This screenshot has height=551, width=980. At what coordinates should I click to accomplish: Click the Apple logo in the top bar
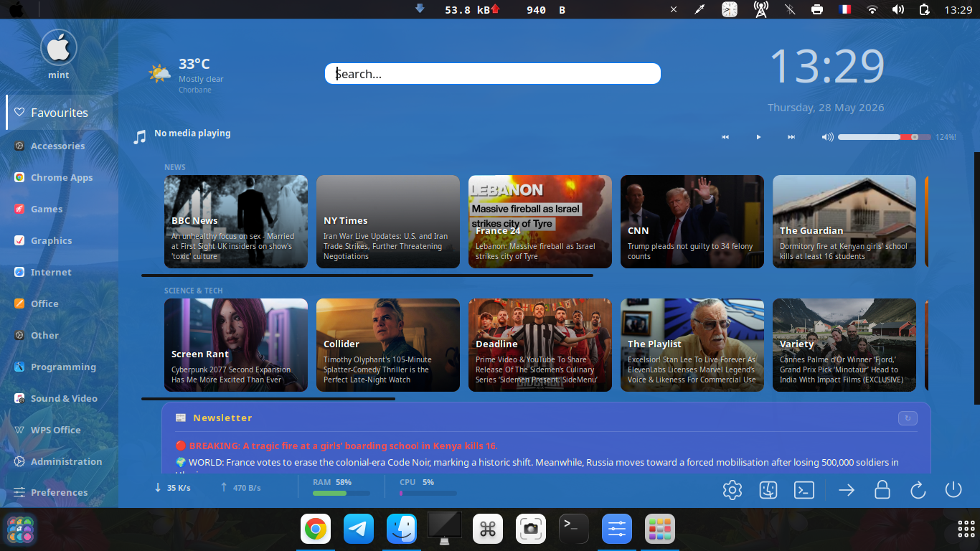tap(16, 9)
